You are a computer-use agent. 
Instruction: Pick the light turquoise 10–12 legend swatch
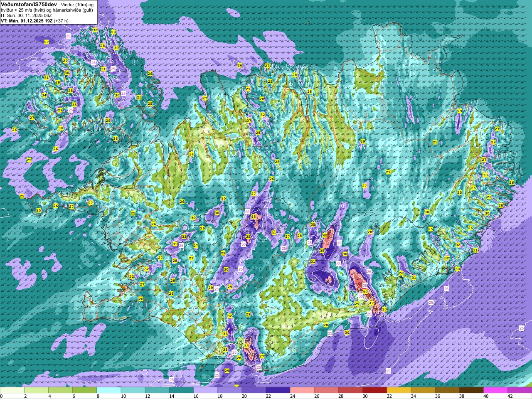(x=133, y=390)
